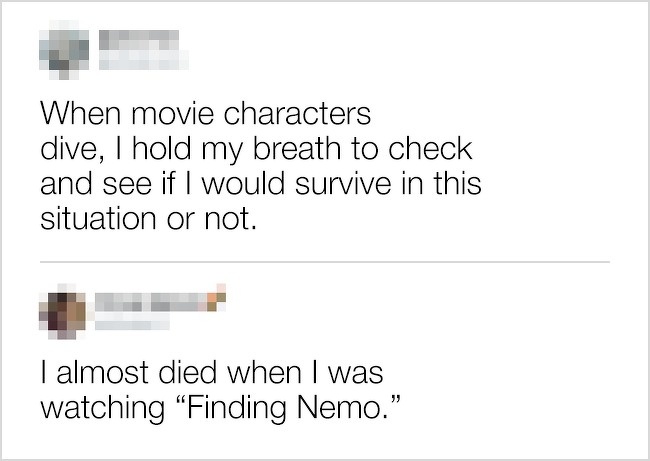Viewport: 650px width, 461px height.
Task: Open the blurred username of the reply post
Action: (x=151, y=302)
